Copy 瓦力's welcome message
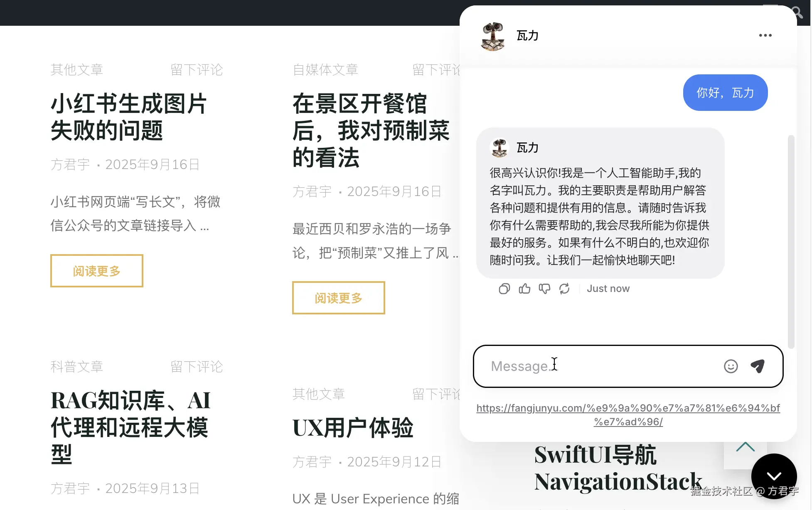Viewport: 812px width, 510px height. (504, 288)
